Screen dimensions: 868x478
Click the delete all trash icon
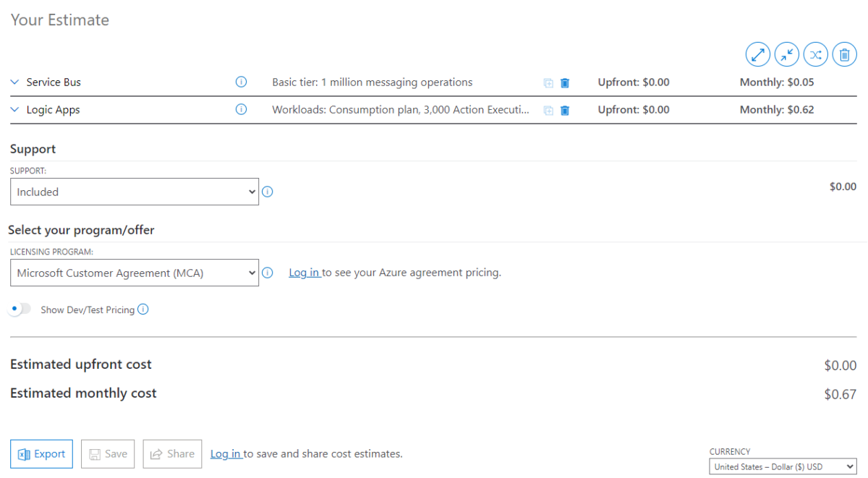pyautogui.click(x=845, y=54)
